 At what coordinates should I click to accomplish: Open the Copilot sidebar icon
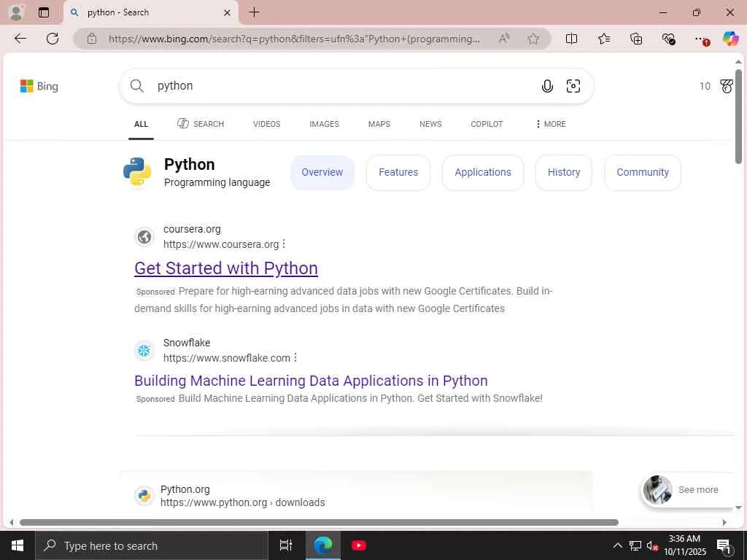(730, 39)
